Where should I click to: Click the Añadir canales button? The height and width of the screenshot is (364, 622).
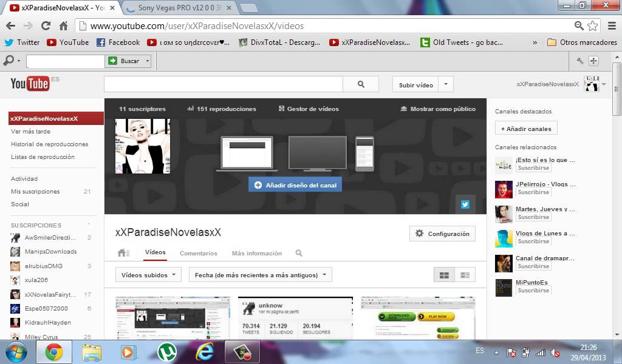tap(526, 129)
